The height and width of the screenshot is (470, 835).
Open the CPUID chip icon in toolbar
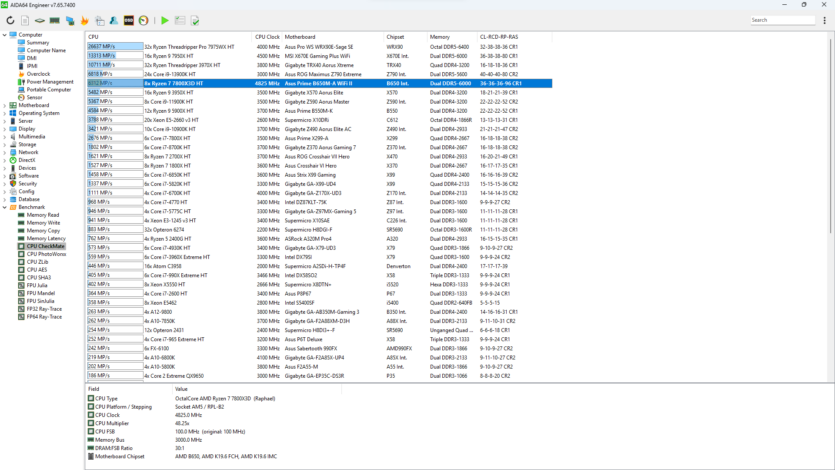(40, 20)
